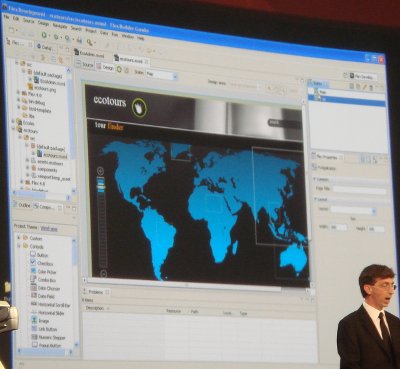Viewport: 400px width, 369px height.
Task: Select the Color Picker component icon
Action: 33,271
